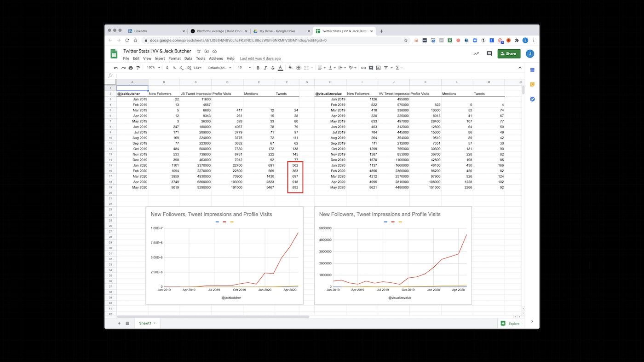The height and width of the screenshot is (362, 644).
Task: Open the Add-ons menu
Action: (x=216, y=58)
